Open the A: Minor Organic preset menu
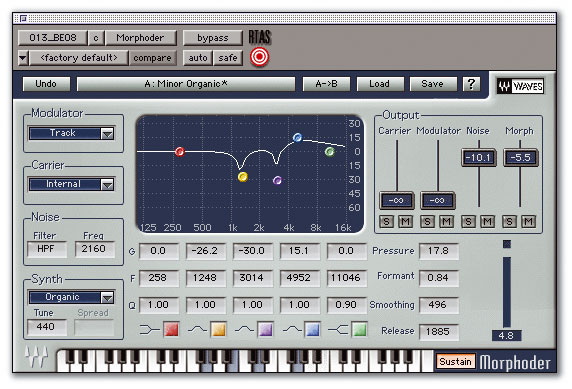The image size is (572, 389). coord(186,84)
